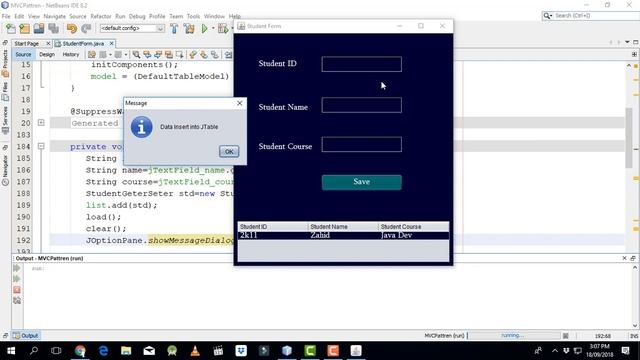Click the Save All toolbar icon
This screenshot has height=360, width=640.
(x=53, y=28)
